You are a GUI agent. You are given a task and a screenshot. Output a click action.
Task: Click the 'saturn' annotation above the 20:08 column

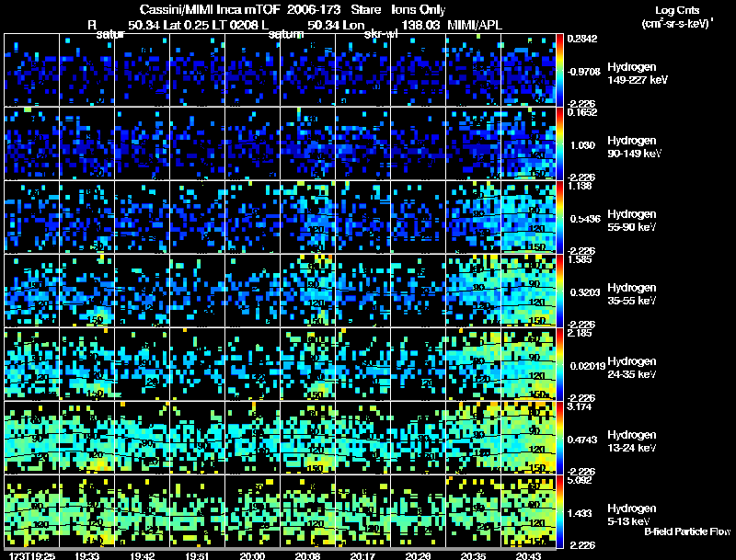coord(286,34)
